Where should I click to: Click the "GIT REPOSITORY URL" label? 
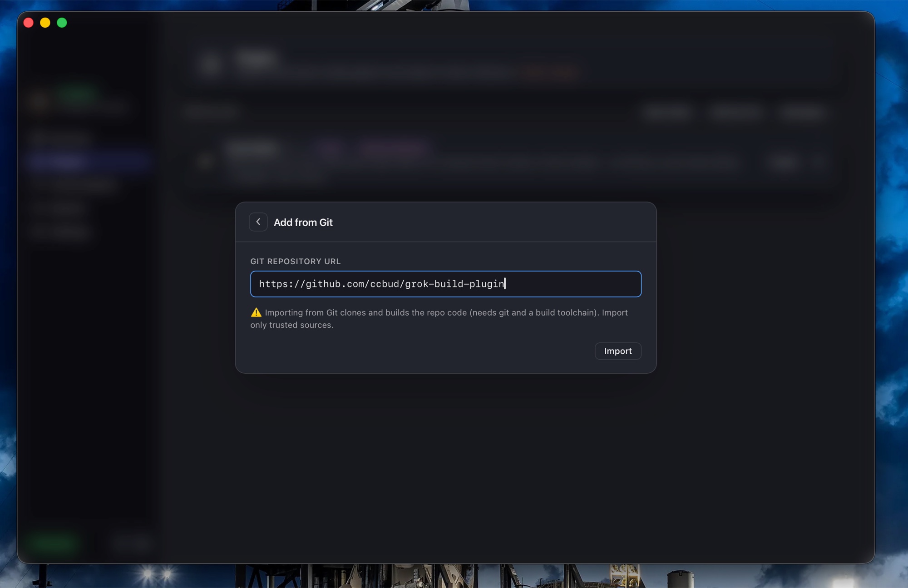pyautogui.click(x=295, y=262)
